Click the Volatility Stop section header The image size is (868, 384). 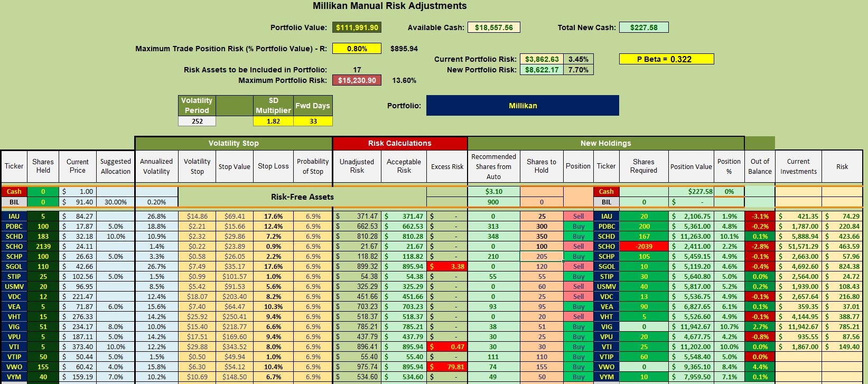coord(234,143)
